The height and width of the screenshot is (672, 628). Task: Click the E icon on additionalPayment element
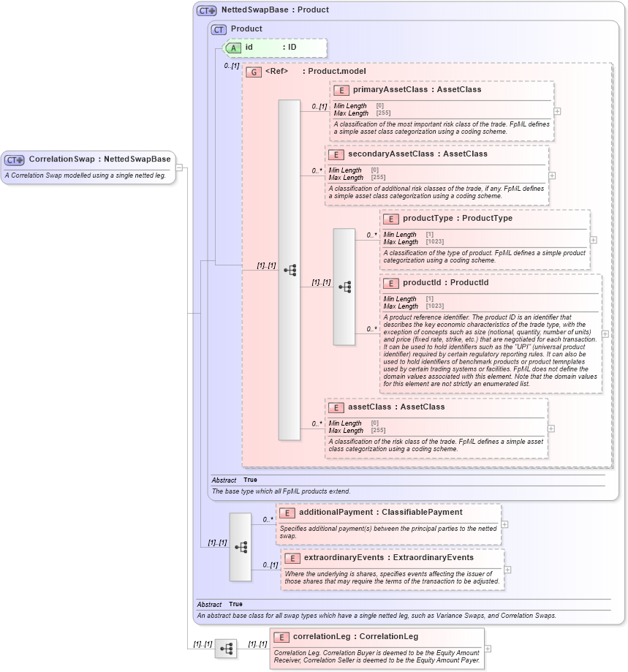pyautogui.click(x=287, y=513)
